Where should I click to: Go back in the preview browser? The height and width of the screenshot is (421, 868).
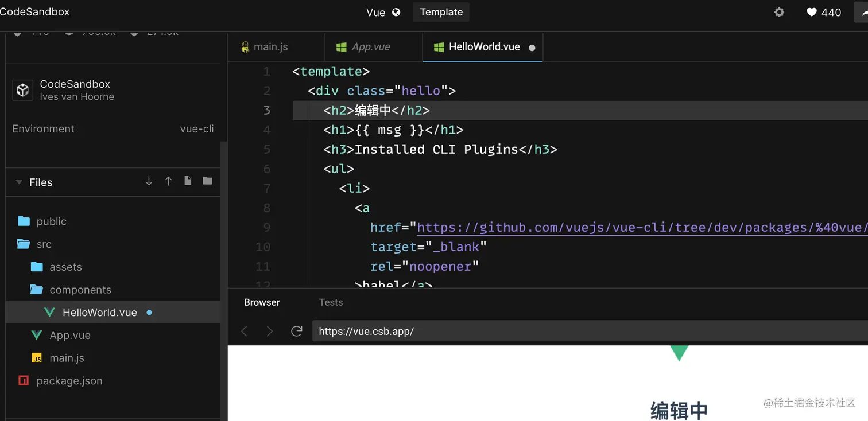tap(244, 331)
